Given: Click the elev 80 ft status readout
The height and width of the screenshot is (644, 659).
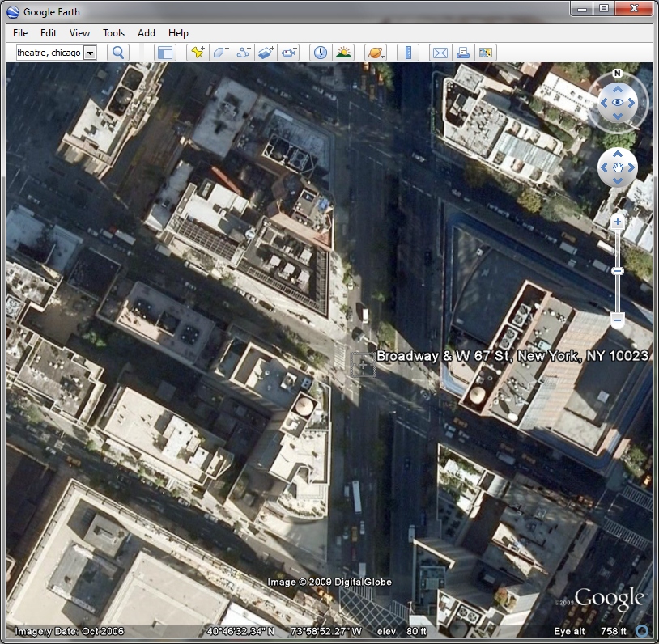Looking at the screenshot, I should (x=402, y=631).
